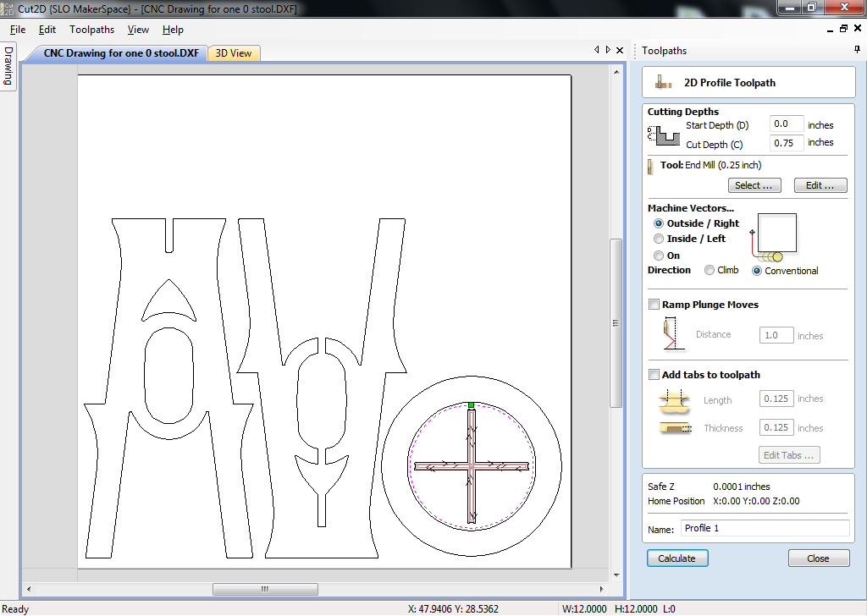Click the H:12.0000 status bar entry
The width and height of the screenshot is (867, 616).
(636, 609)
